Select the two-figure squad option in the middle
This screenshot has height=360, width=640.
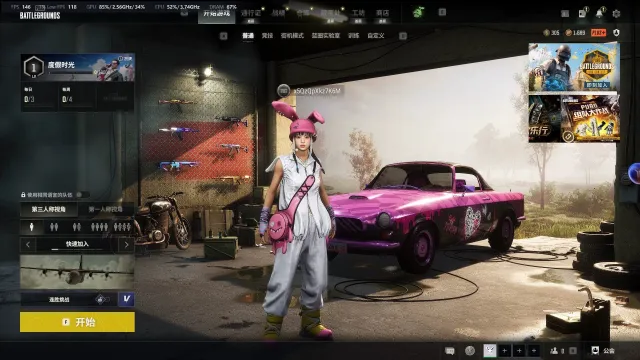pyautogui.click(x=77, y=227)
